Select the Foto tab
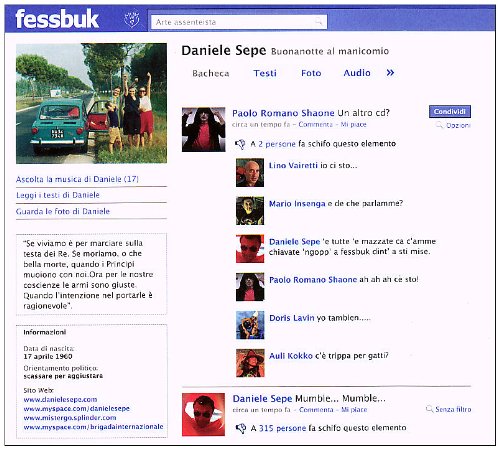Viewport: 500px width, 450px height. [x=311, y=73]
